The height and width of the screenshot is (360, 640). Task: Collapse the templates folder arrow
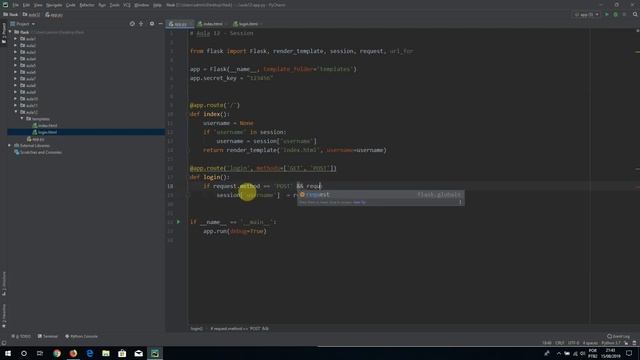pyautogui.click(x=22, y=119)
